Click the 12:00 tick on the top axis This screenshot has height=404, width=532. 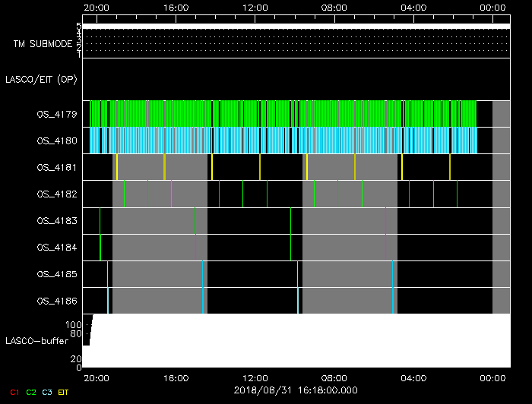[255, 7]
